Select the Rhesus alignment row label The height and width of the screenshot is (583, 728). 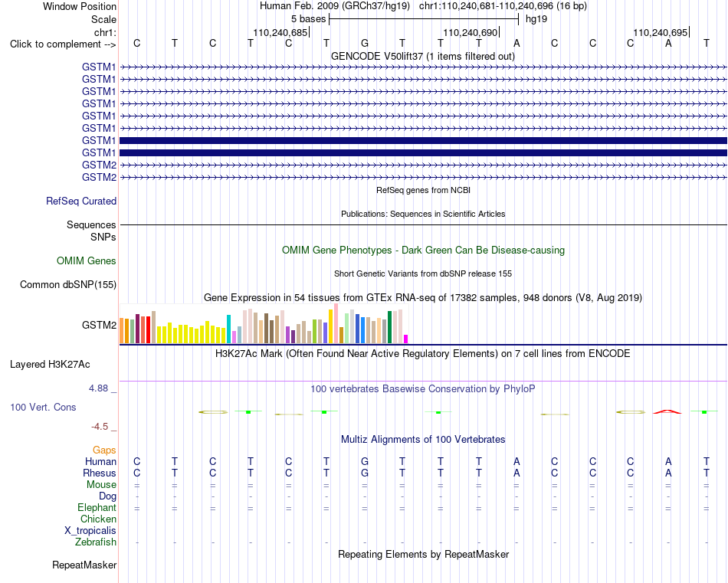coord(100,473)
